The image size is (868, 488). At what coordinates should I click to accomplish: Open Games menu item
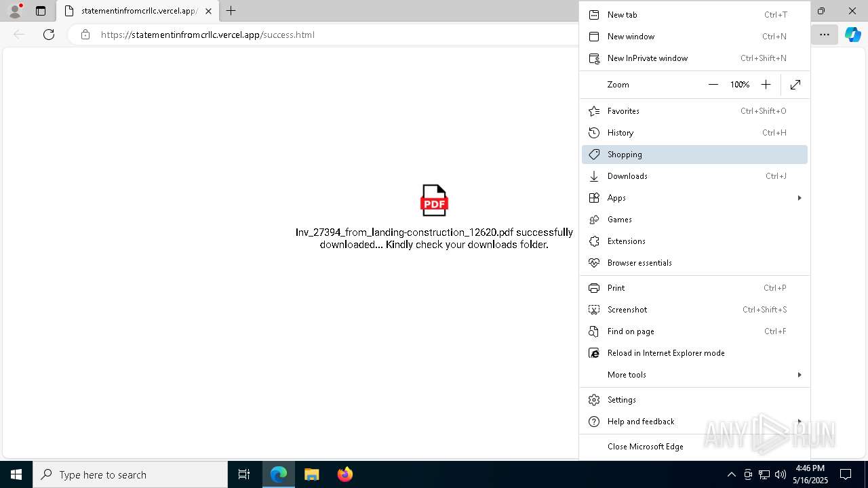click(694, 220)
